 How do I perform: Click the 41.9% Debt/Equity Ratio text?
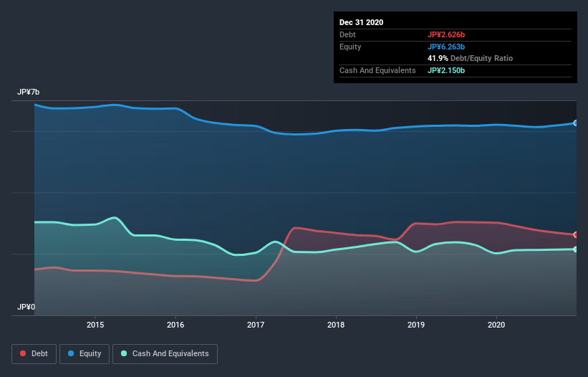point(471,59)
